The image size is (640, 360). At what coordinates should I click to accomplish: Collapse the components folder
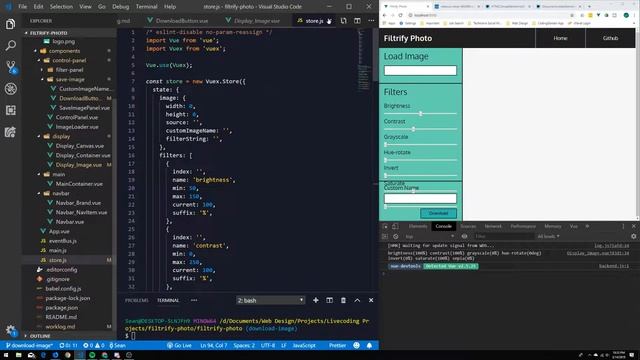64,51
